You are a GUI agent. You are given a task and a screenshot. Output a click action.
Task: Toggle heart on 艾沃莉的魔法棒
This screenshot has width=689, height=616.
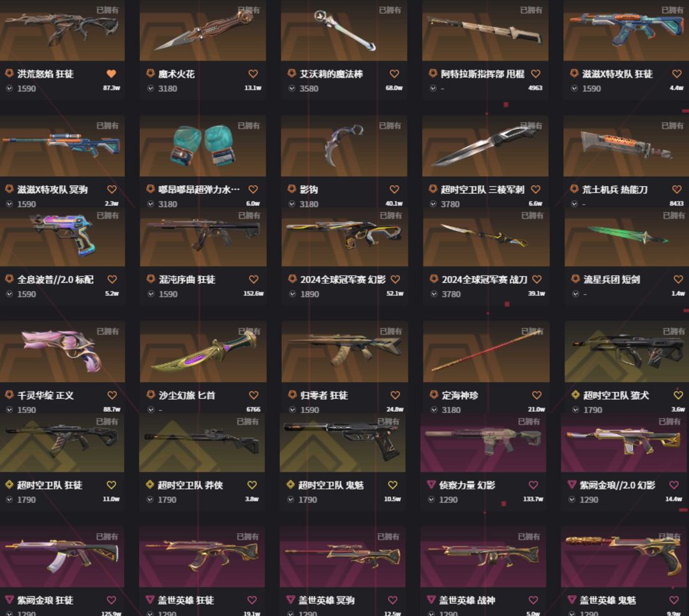(395, 74)
